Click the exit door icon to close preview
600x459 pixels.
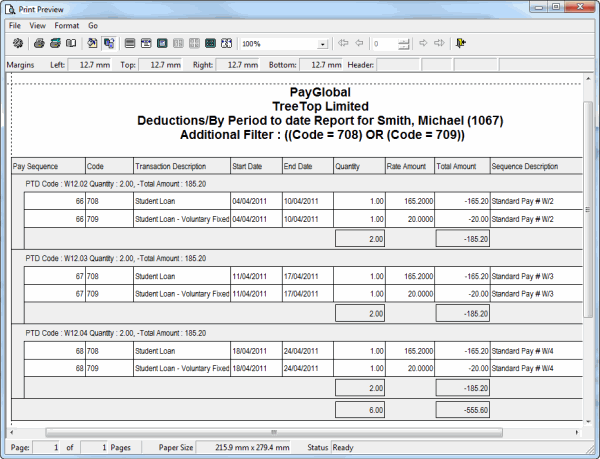460,44
